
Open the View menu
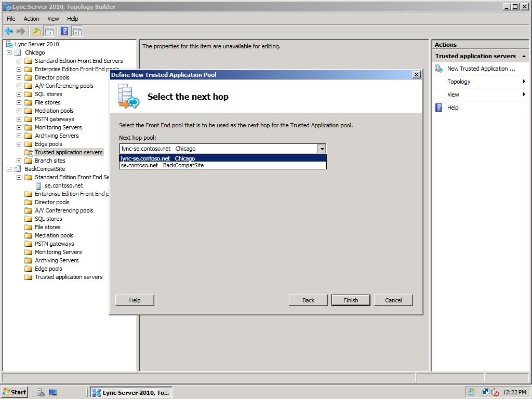pos(53,19)
